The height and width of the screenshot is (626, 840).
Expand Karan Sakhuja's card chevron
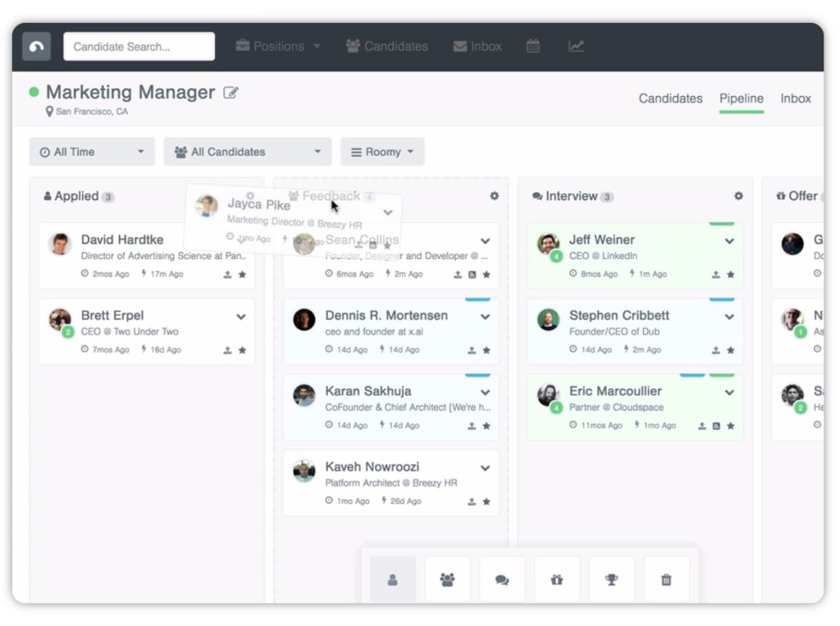[486, 392]
